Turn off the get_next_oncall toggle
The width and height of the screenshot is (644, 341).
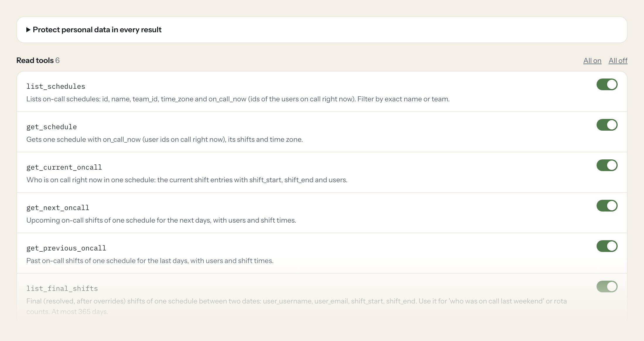(607, 206)
